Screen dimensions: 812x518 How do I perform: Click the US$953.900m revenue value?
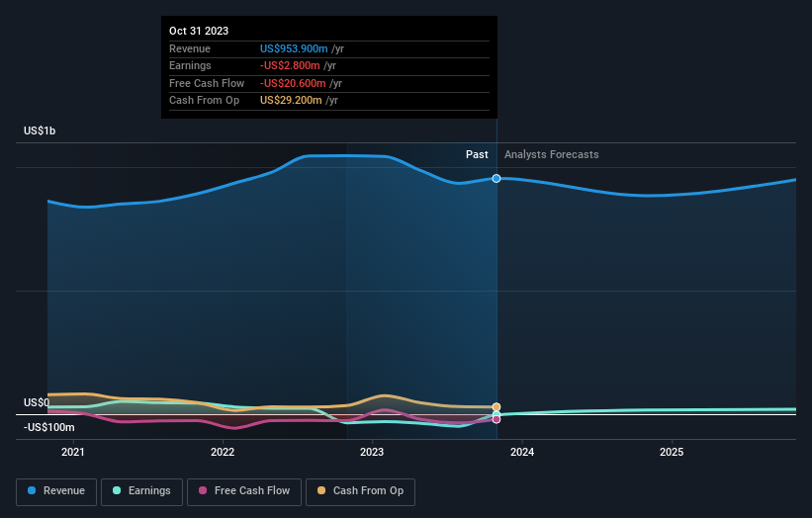point(294,48)
